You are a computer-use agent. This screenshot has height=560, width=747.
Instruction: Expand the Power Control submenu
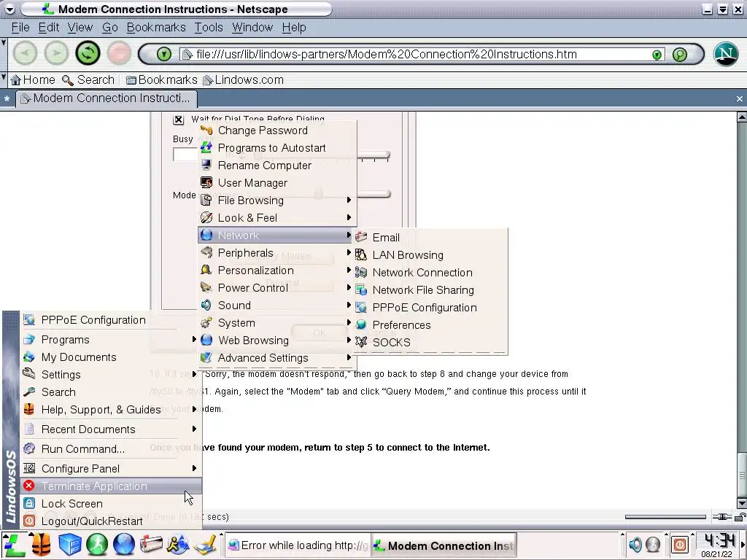pyautogui.click(x=276, y=288)
